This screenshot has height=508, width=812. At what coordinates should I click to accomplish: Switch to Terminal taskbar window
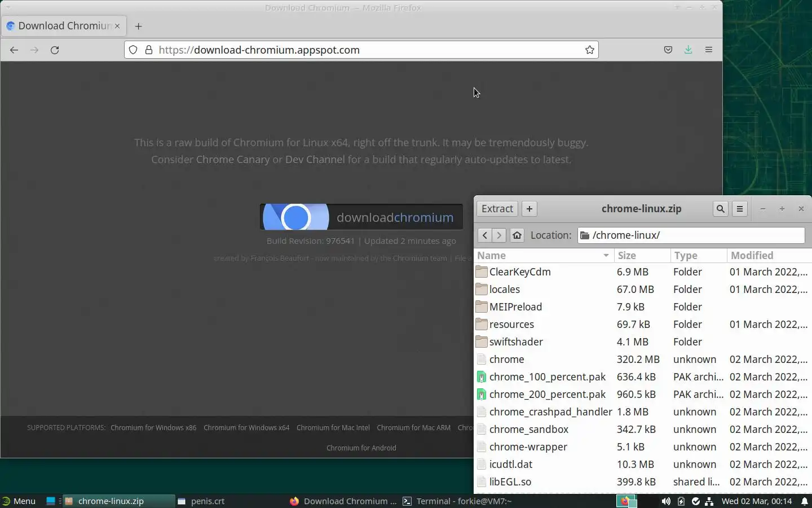(457, 501)
